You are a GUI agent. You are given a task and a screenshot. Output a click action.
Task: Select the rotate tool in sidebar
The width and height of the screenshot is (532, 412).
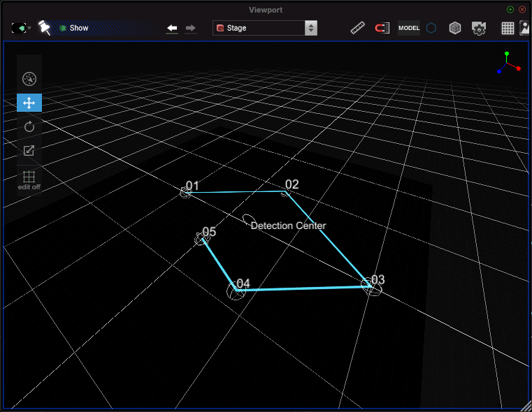(29, 126)
